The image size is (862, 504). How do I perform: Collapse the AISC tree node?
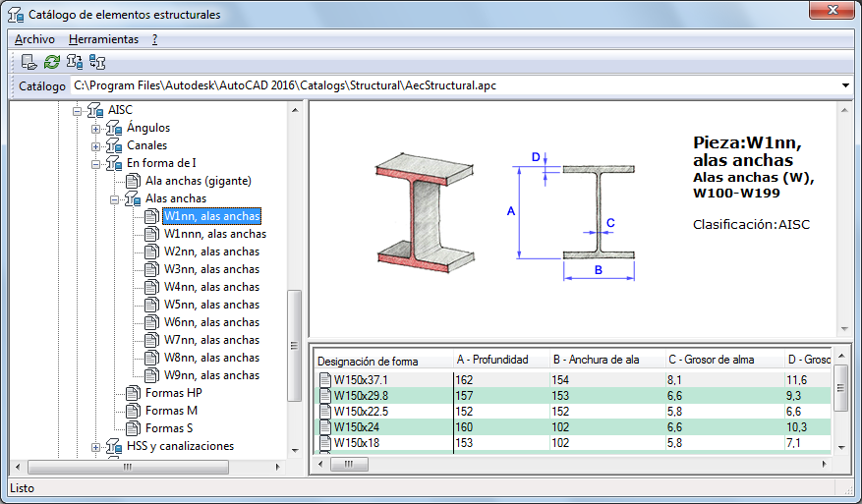(x=77, y=111)
